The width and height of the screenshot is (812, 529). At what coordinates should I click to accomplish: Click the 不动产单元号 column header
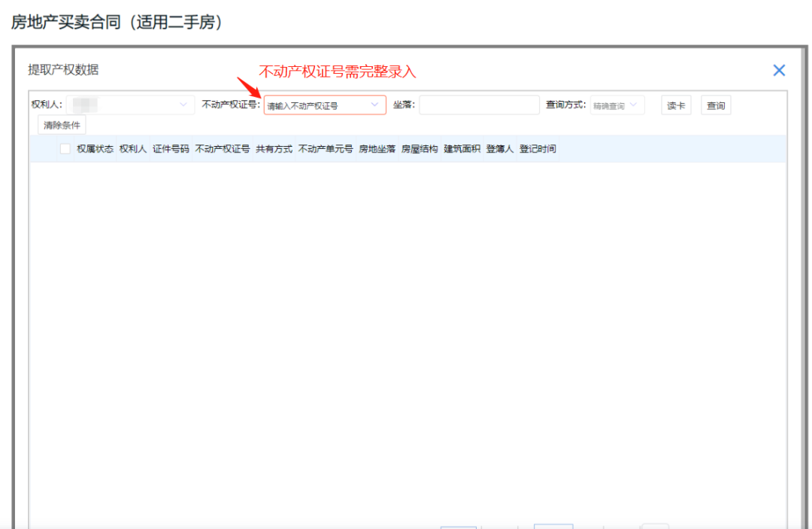[326, 148]
